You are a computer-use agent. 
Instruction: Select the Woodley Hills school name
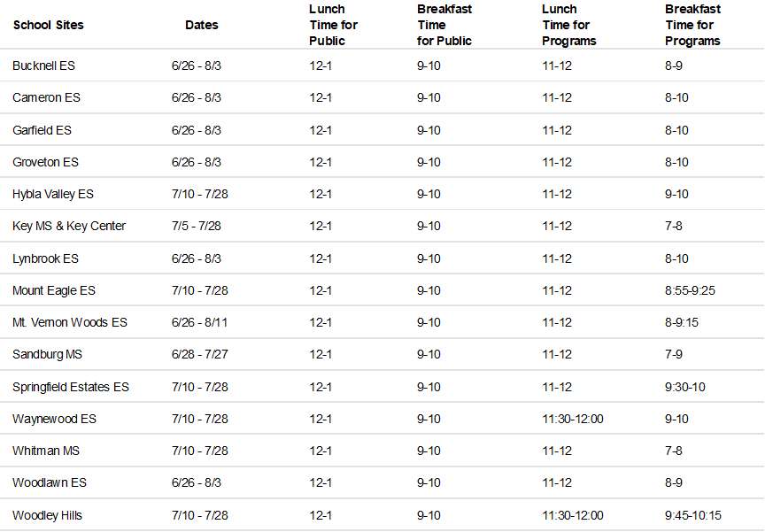48,515
